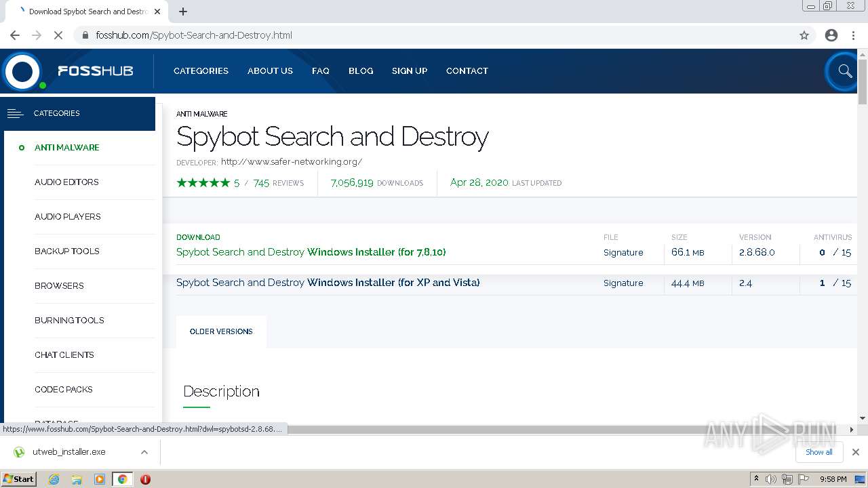Click the browser back arrow
Viewport: 868px width, 488px height.
coord(15,35)
